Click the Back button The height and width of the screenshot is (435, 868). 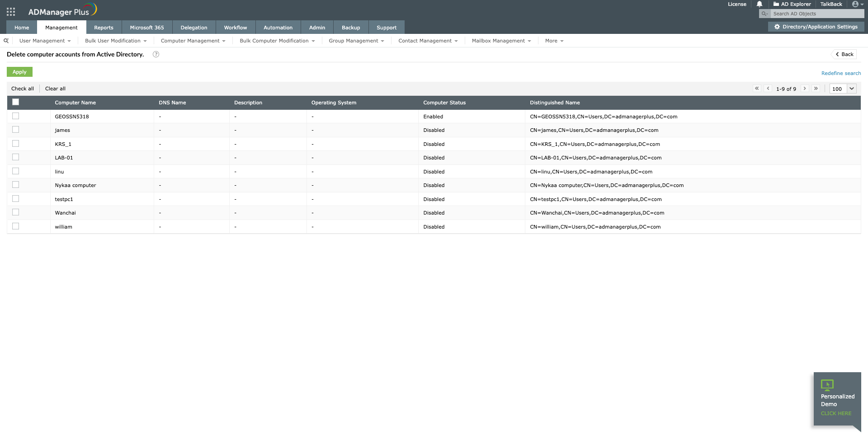844,54
